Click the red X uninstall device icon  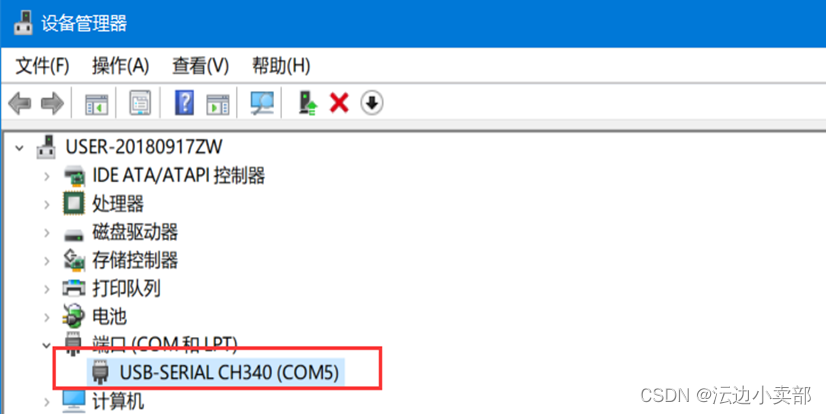[x=339, y=103]
